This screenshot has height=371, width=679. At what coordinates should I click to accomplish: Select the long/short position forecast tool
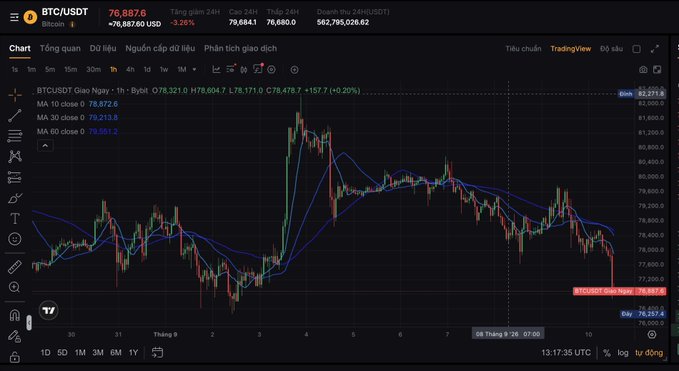pos(15,177)
